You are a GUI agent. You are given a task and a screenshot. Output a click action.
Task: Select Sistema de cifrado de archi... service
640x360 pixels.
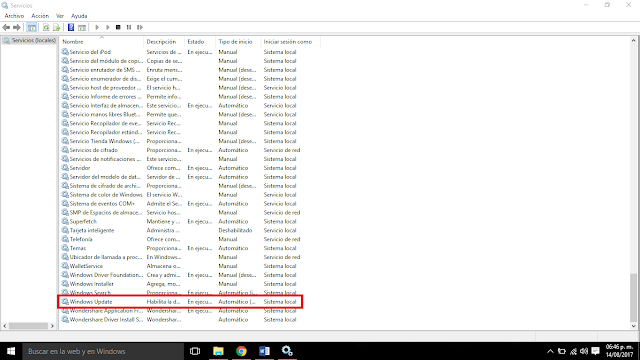[180, 186]
